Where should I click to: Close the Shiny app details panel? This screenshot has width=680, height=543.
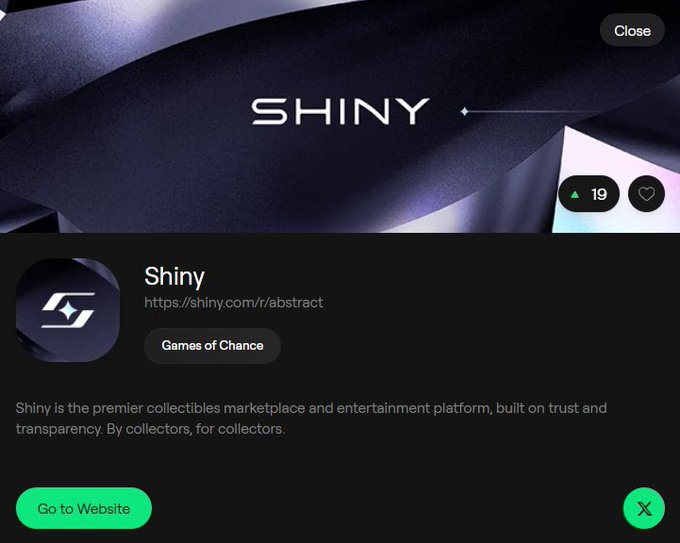click(632, 31)
